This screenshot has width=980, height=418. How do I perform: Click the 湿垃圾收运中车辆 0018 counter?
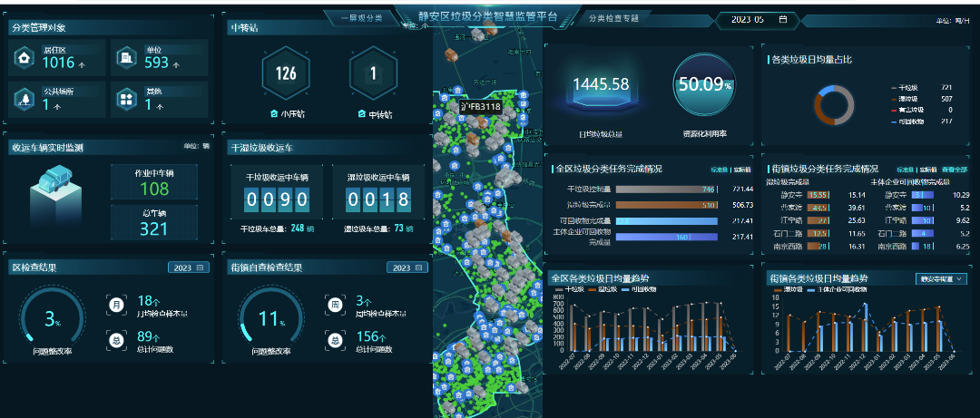378,200
